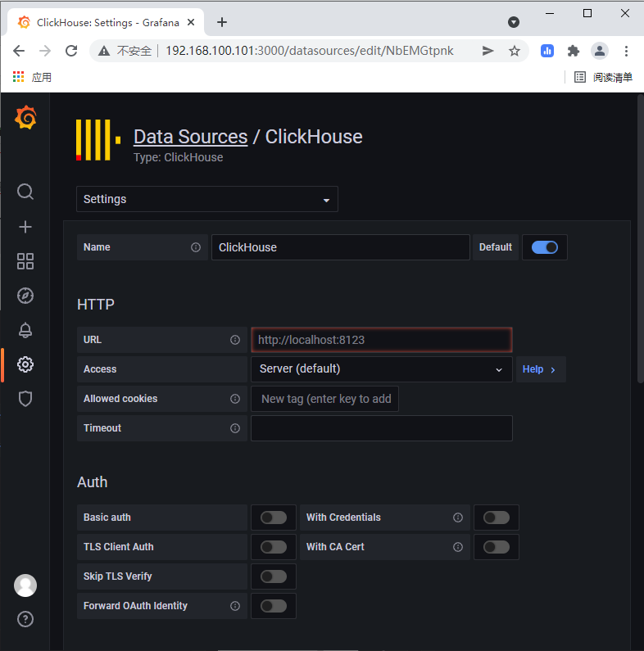Open Dashboards grid icon in sidebar

[x=25, y=261]
